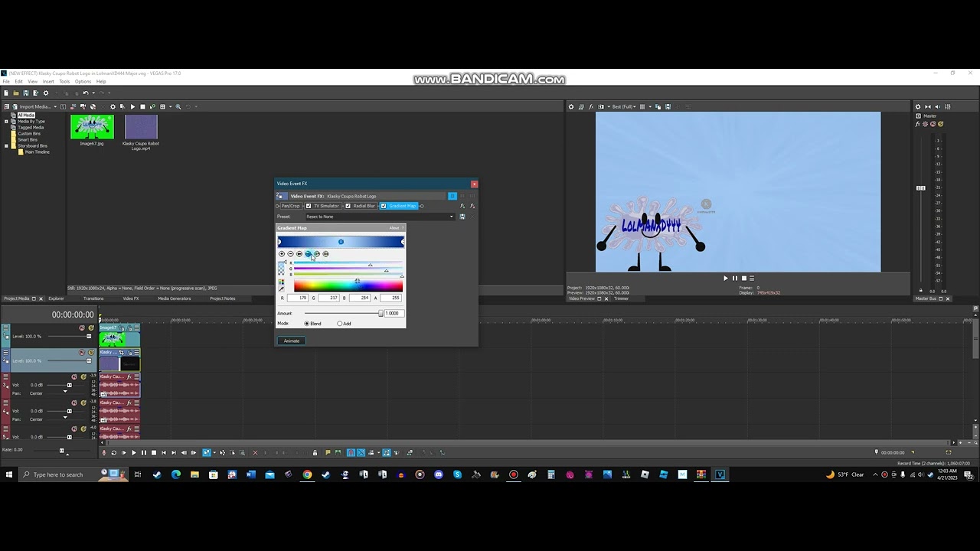Pause the Video Preview
This screenshot has height=551, width=980.
tap(734, 278)
